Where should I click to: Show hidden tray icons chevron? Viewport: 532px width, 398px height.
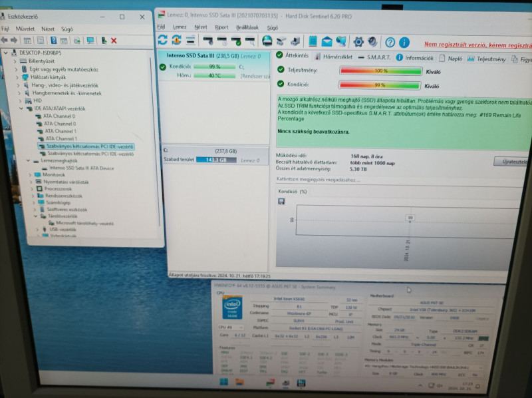pos(420,385)
